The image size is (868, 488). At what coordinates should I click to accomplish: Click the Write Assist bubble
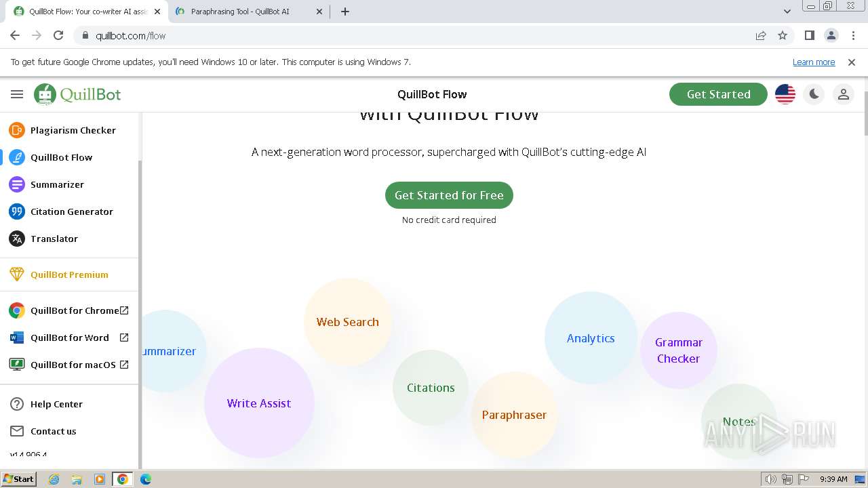click(259, 403)
